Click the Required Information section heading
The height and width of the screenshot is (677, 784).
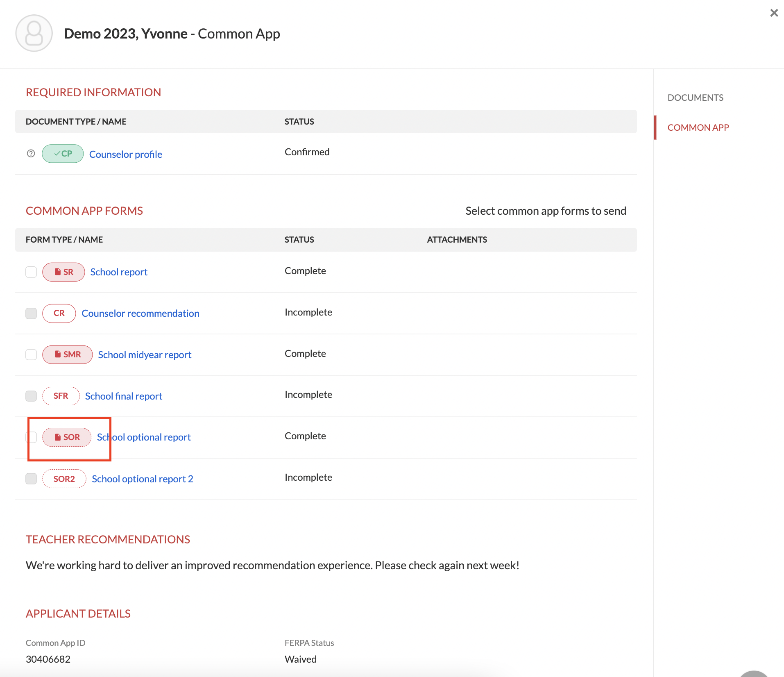pos(93,92)
